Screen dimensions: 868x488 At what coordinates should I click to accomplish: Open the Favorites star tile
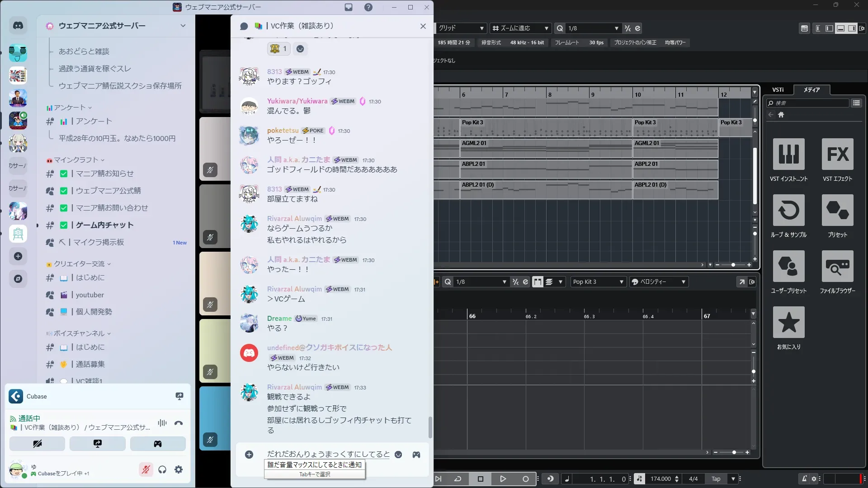coord(788,323)
